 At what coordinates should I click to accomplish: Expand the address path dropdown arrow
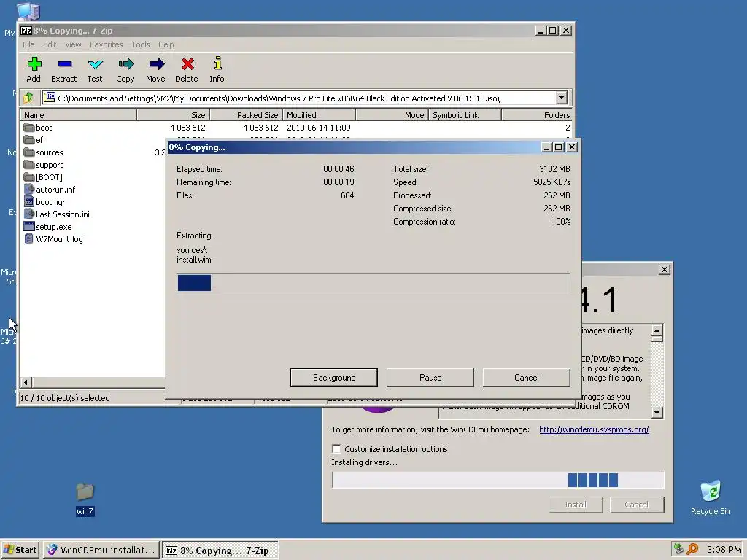click(561, 98)
